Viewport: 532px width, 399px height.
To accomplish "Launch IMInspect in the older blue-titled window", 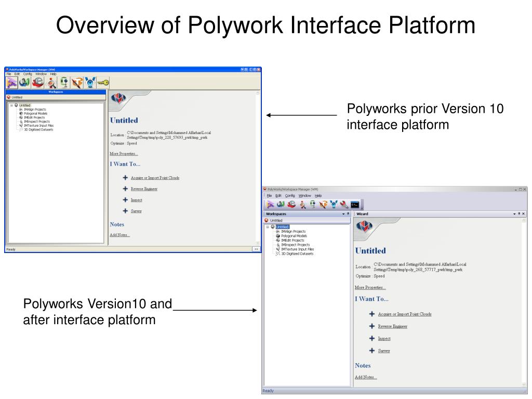I will pos(51,83).
